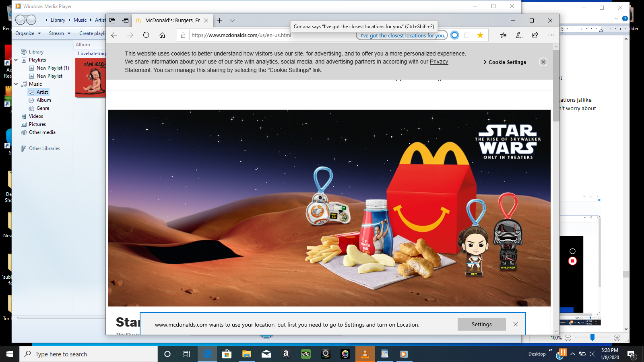Open Cortana from the taskbar

pos(167,354)
